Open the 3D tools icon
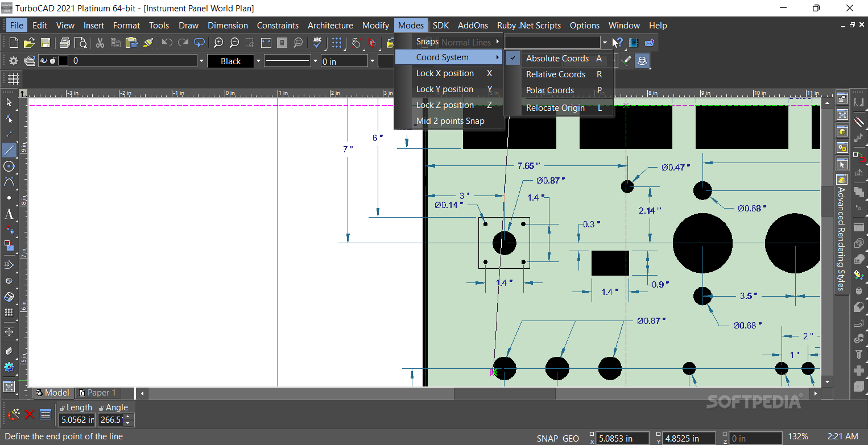The height and width of the screenshot is (445, 868). pyautogui.click(x=9, y=265)
